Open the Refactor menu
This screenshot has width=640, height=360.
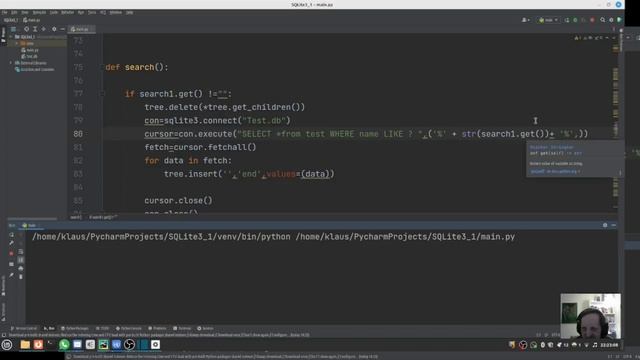click(68, 13)
